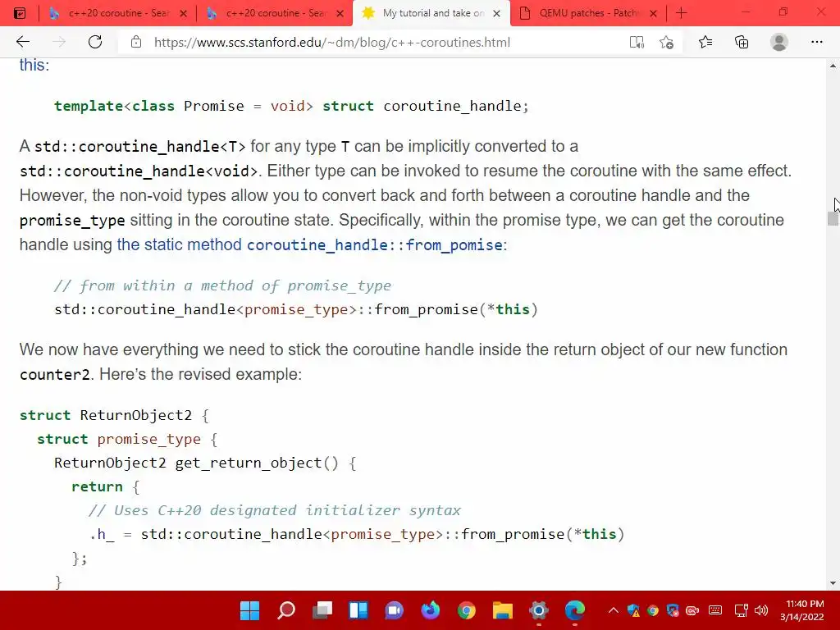840x630 pixels.
Task: Open Windows taskbar Search
Action: tap(286, 610)
